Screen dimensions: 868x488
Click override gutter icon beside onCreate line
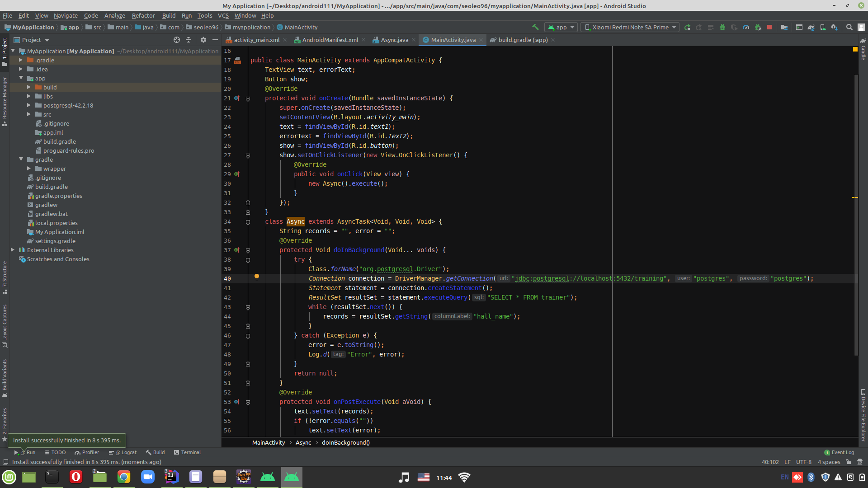(x=237, y=98)
